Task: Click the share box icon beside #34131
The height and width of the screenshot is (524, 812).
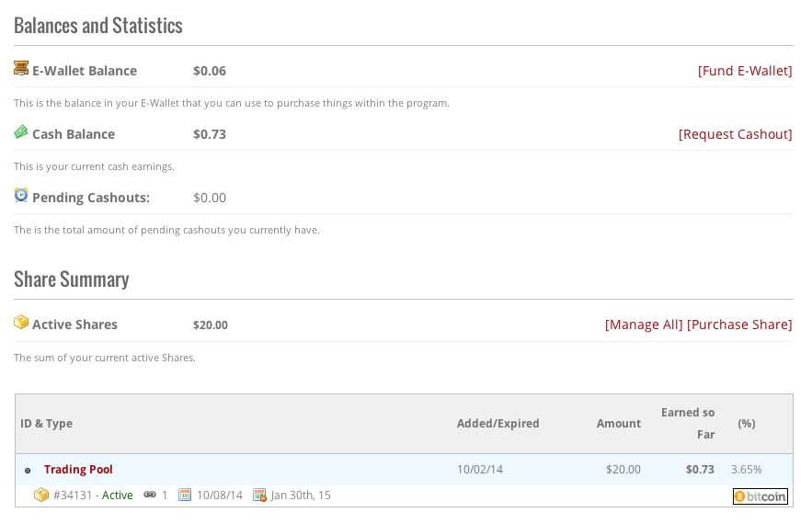Action: (x=41, y=495)
